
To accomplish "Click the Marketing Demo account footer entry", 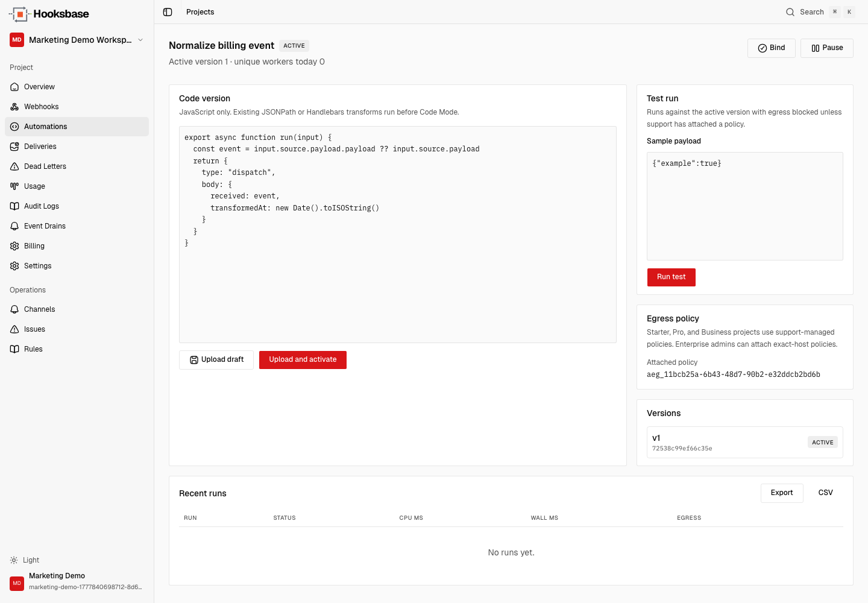I will tap(77, 582).
